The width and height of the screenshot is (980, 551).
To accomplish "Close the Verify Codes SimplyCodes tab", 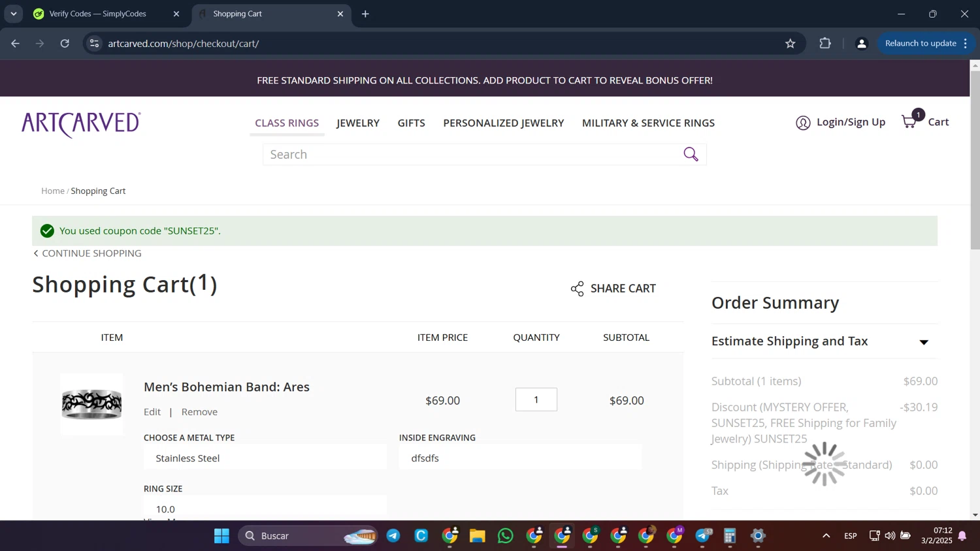I will click(x=176, y=14).
